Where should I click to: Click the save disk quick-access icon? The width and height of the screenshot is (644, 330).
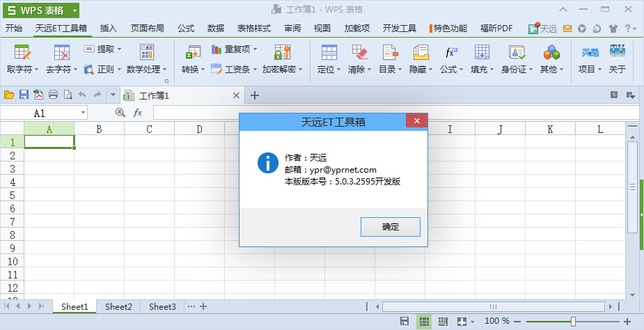[24, 95]
